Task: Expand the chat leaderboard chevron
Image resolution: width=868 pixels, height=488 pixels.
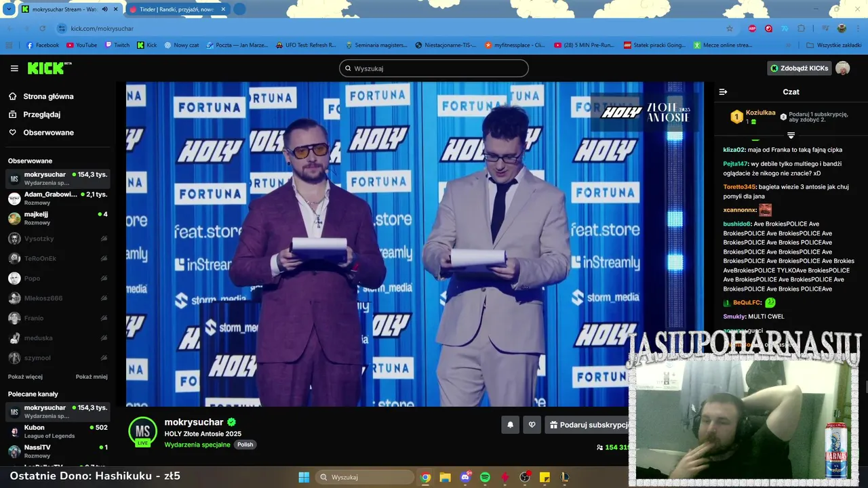Action: pos(791,136)
